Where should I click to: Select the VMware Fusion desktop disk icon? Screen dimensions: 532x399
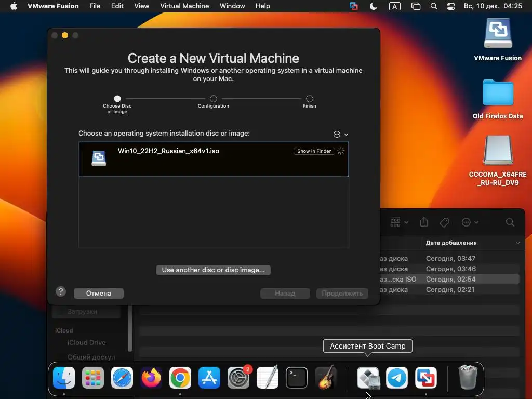coord(498,33)
